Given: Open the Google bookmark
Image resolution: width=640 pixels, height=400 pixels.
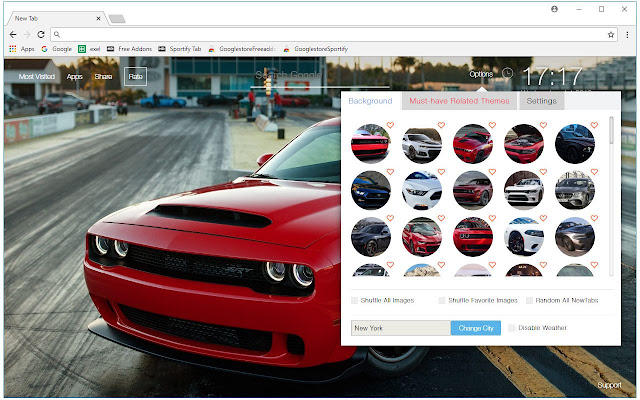Looking at the screenshot, I should (x=57, y=49).
